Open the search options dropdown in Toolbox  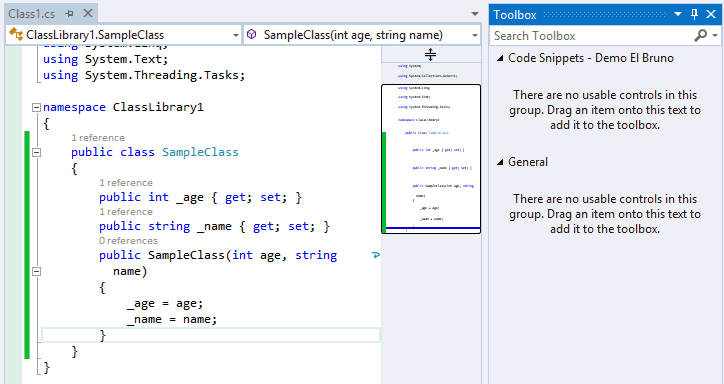[x=715, y=36]
